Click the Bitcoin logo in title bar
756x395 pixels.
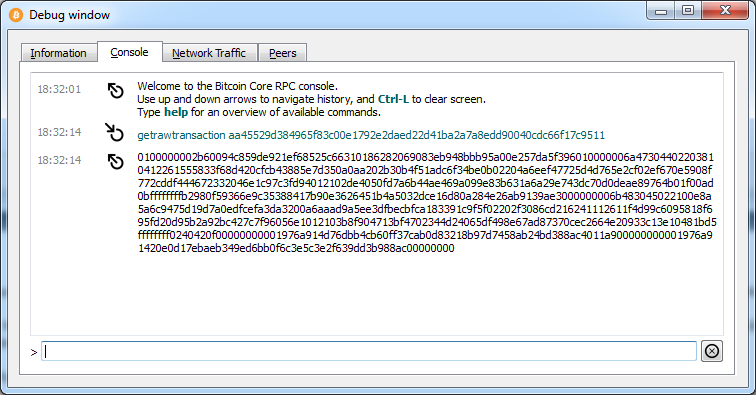point(16,15)
